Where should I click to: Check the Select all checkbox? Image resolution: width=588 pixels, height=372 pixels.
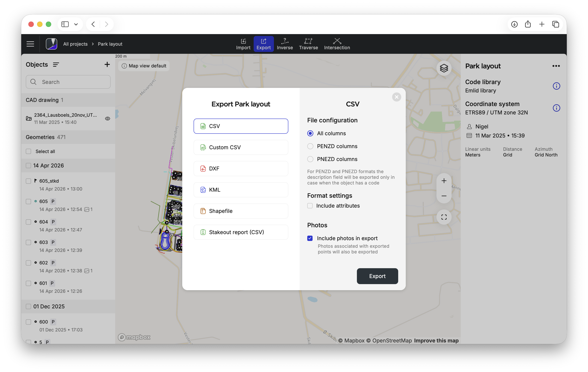29,151
